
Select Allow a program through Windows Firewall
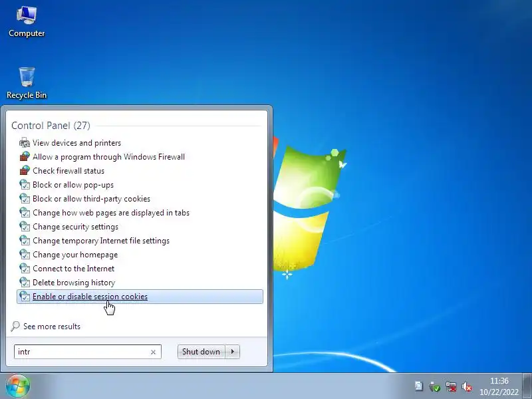pyautogui.click(x=108, y=157)
